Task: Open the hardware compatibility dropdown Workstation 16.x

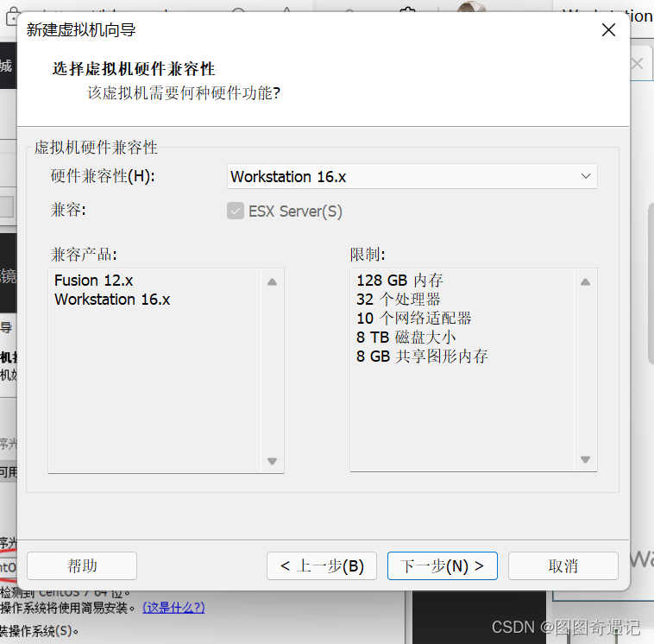Action: tap(412, 177)
